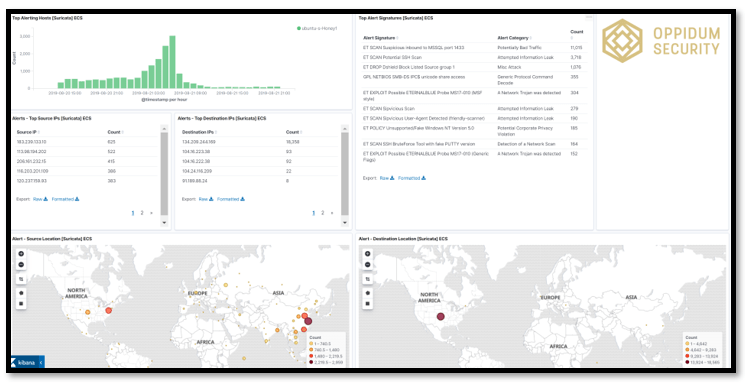The image size is (745, 384).
Task: Click legend swatch for 2,219.5 – 2,959 range
Action: (x=311, y=362)
